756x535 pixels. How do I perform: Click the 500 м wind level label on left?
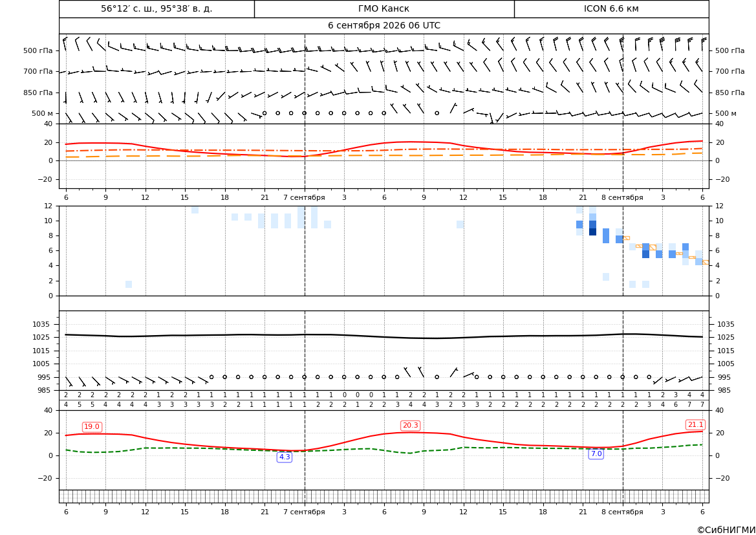coord(43,113)
